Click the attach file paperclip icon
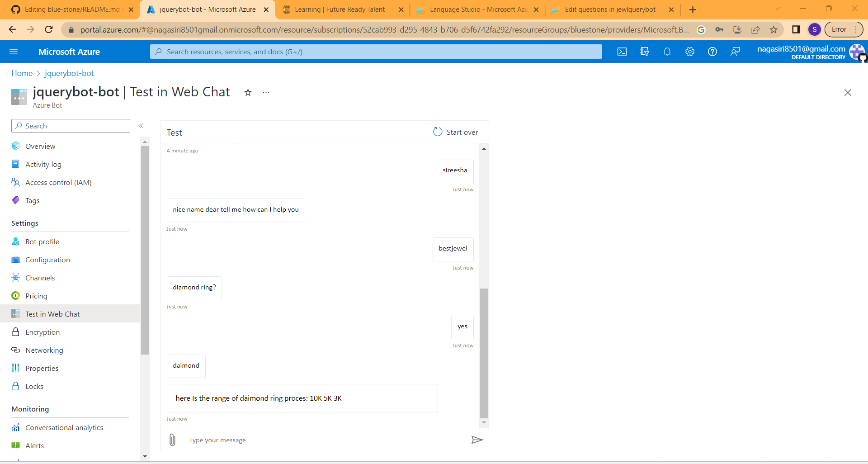Image resolution: width=868 pixels, height=464 pixels. [172, 440]
